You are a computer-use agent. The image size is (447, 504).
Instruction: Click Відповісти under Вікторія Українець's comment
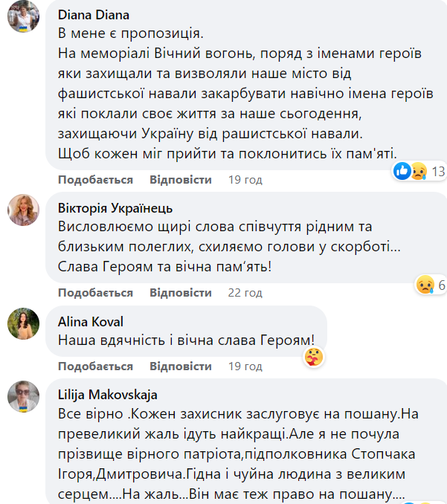(x=180, y=292)
